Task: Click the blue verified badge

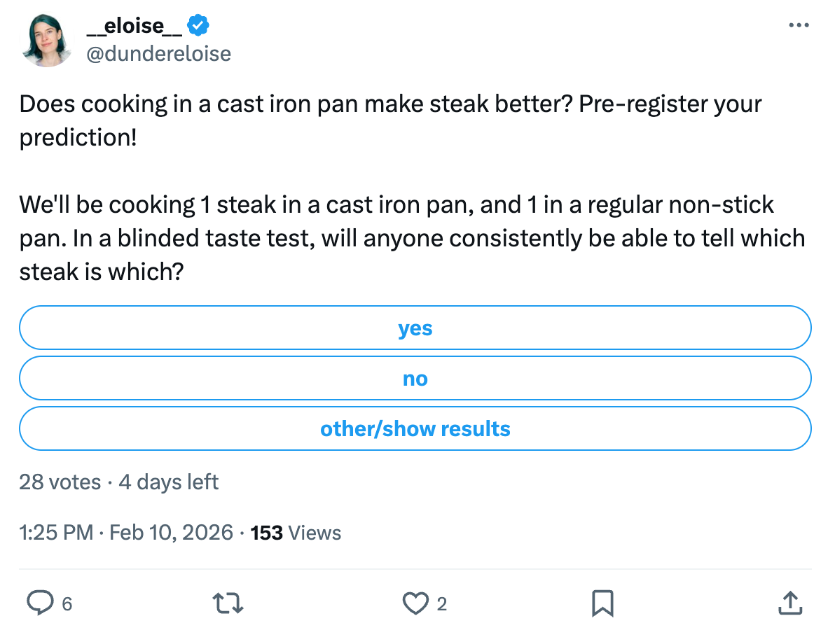Action: [199, 27]
